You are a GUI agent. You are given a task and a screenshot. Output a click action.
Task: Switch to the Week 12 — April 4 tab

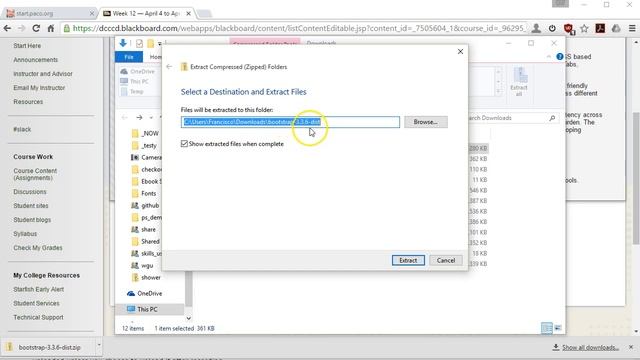[145, 13]
